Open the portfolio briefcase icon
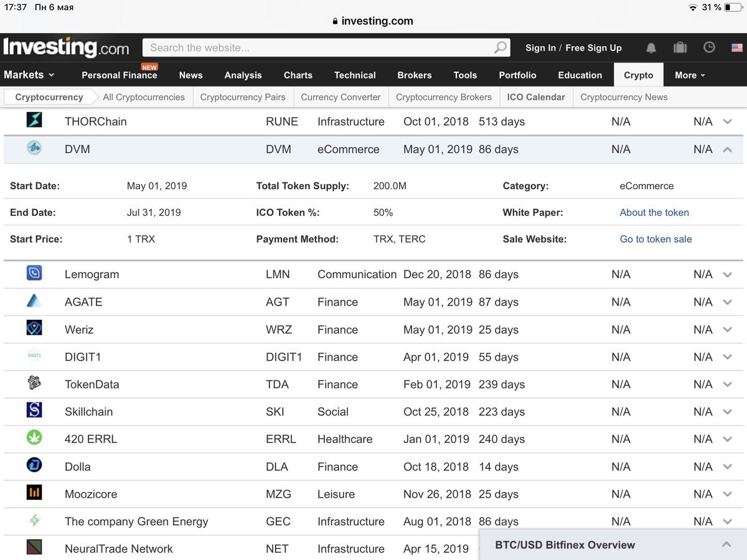 pos(680,48)
